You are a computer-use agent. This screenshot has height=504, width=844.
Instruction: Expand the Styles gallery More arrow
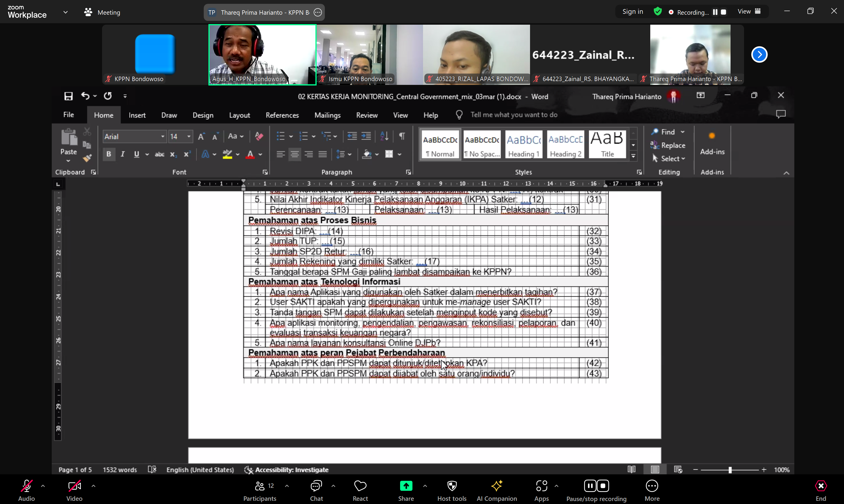point(633,157)
